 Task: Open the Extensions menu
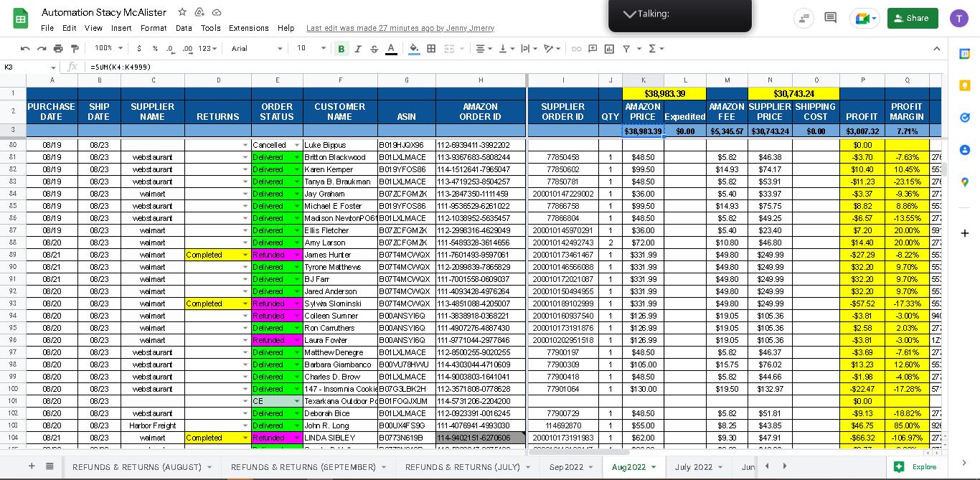(x=249, y=28)
